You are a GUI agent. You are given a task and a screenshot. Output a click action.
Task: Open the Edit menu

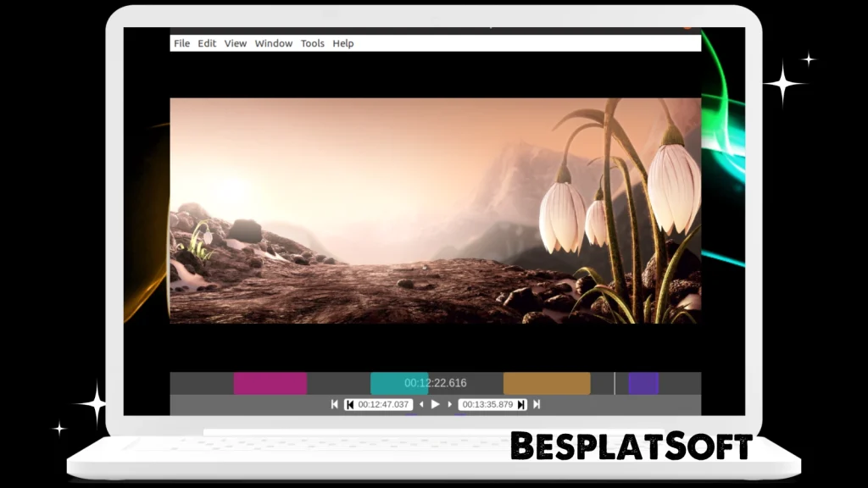pos(207,43)
